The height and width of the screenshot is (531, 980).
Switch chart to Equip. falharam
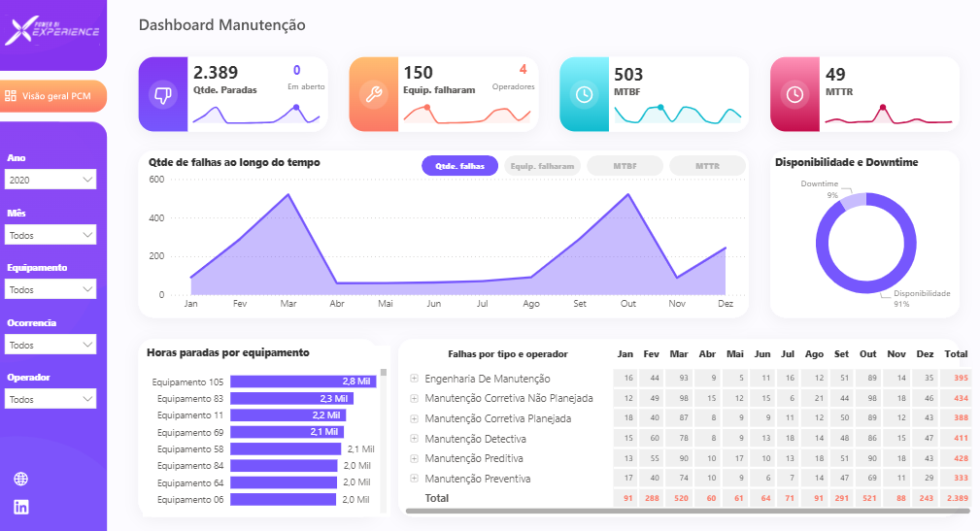point(542,166)
